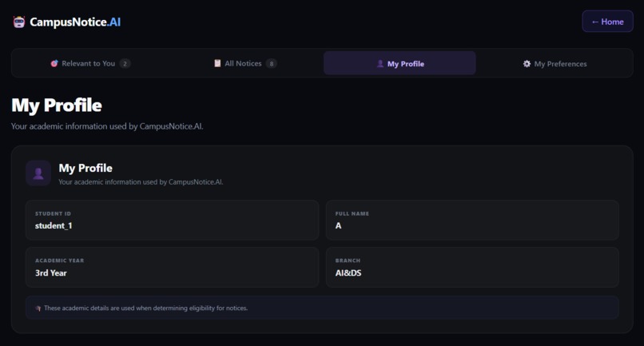Click the CampusNotice.AI brand title
The image size is (644, 346).
pyautogui.click(x=75, y=22)
